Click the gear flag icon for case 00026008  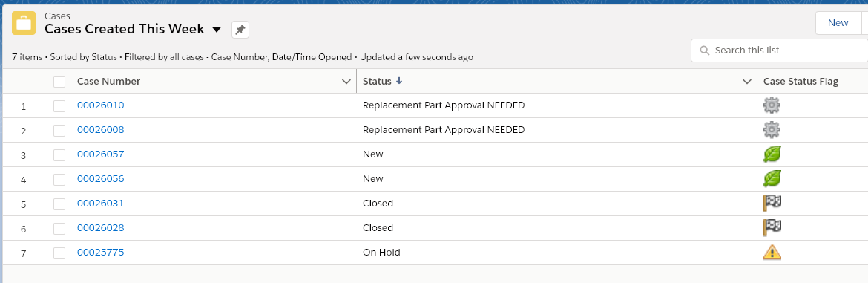click(x=772, y=129)
